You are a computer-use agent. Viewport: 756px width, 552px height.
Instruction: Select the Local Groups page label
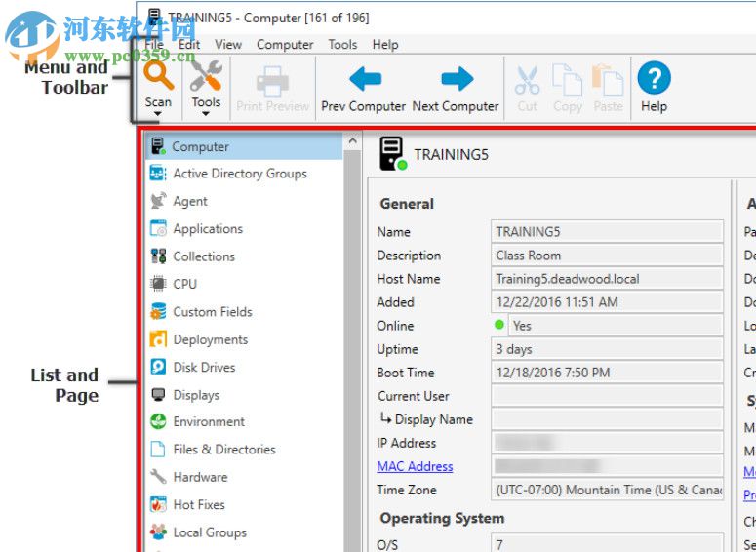210,532
